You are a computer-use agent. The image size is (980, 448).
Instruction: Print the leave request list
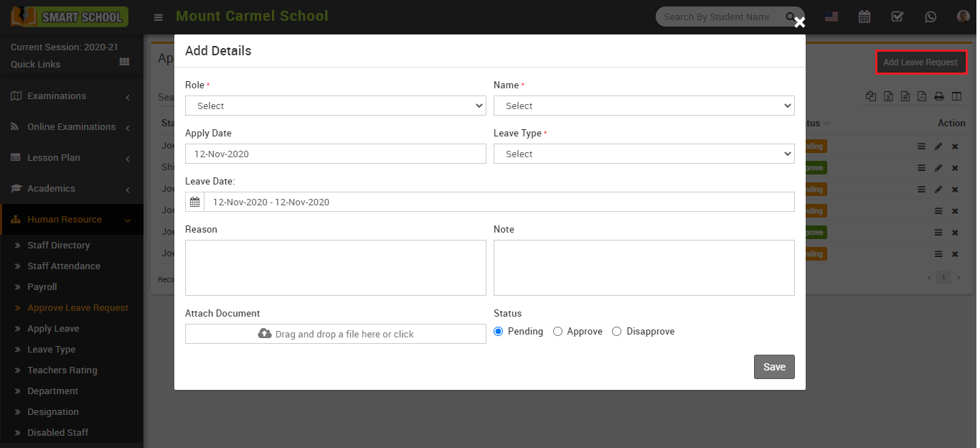coord(938,95)
